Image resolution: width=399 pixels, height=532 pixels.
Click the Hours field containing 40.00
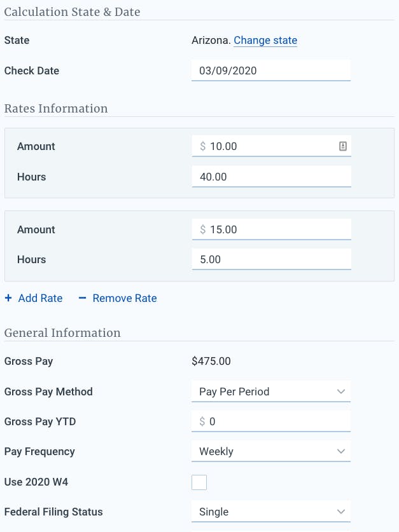click(x=270, y=176)
